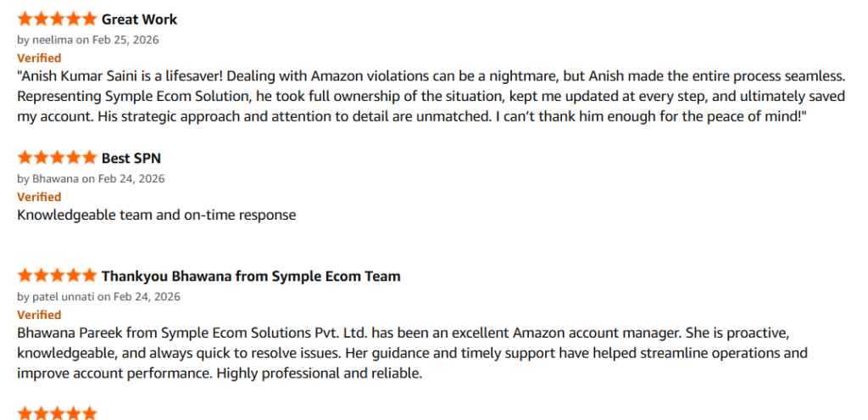Click the "by patel unnati" byline
The image size is (868, 420).
[98, 297]
